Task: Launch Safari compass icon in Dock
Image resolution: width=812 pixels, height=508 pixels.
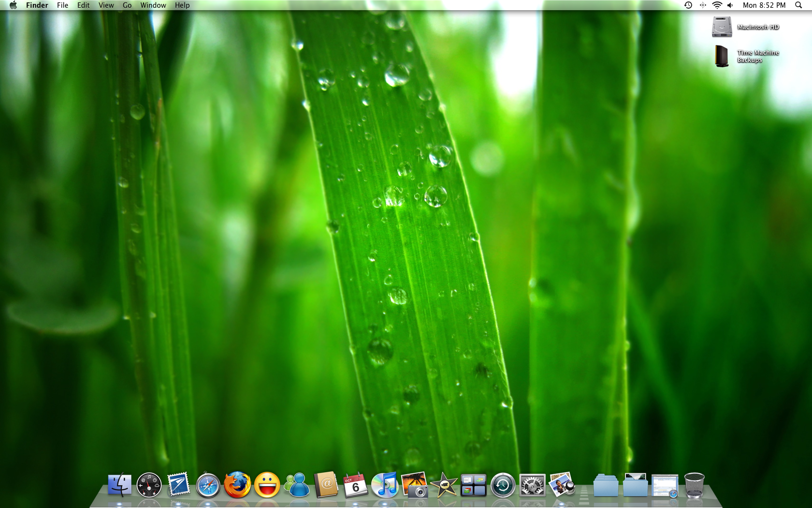Action: coord(208,485)
